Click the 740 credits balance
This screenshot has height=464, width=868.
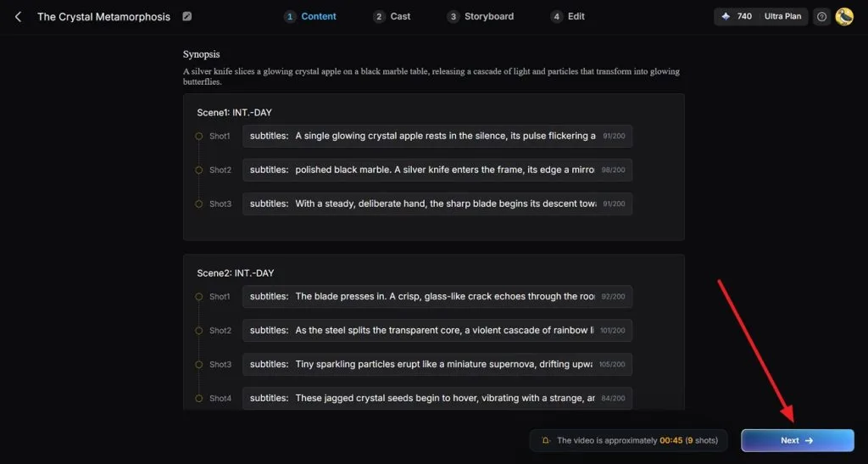744,17
